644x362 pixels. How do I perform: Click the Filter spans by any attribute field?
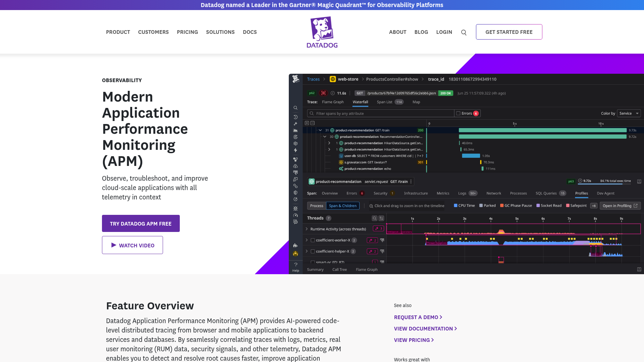click(381, 113)
